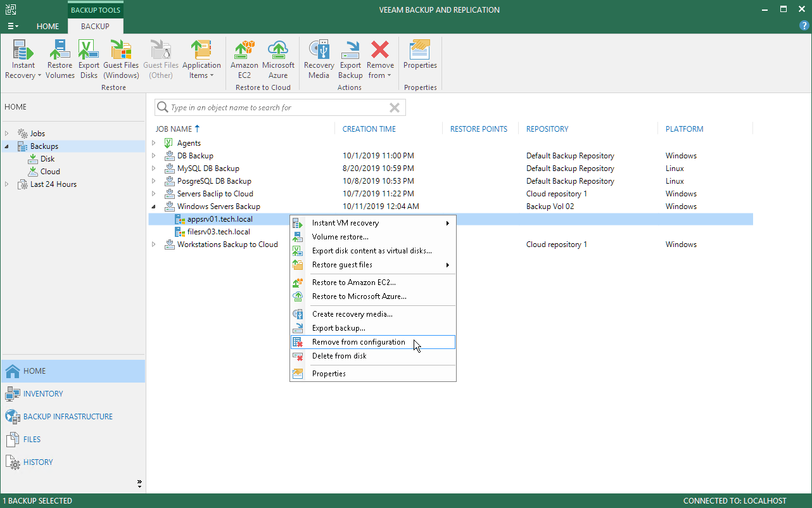Select Amazon EC2 restore icon

pos(244,60)
